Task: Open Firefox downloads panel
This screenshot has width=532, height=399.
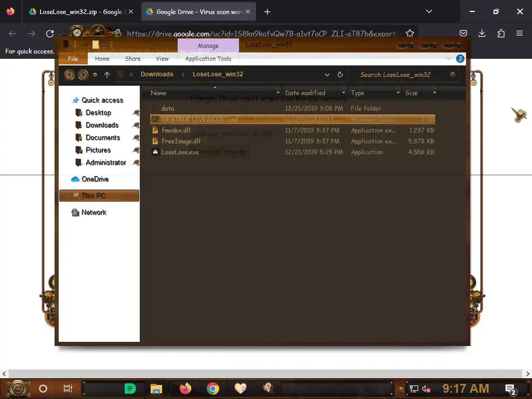Action: click(x=482, y=33)
